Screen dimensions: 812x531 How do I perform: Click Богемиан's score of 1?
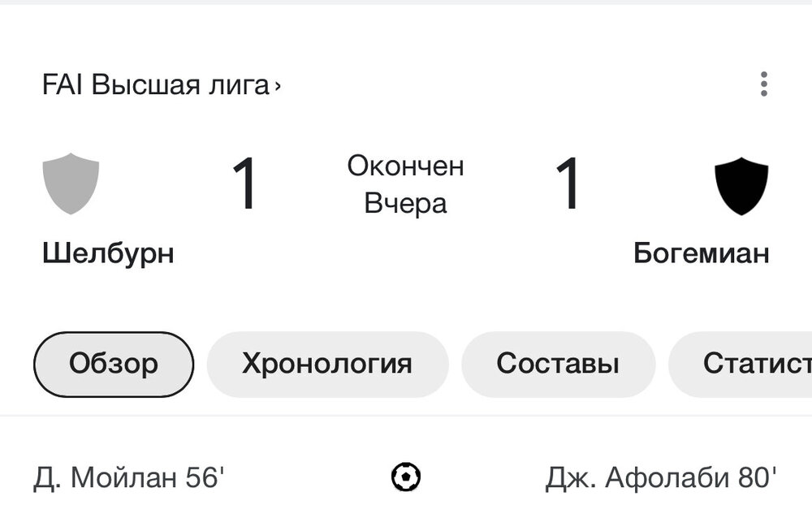pyautogui.click(x=568, y=184)
